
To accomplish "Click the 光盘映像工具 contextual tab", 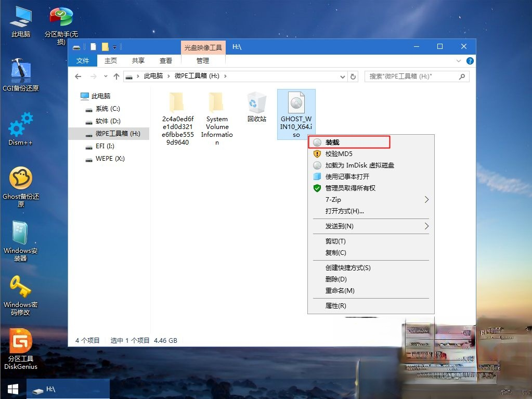I will pyautogui.click(x=203, y=47).
